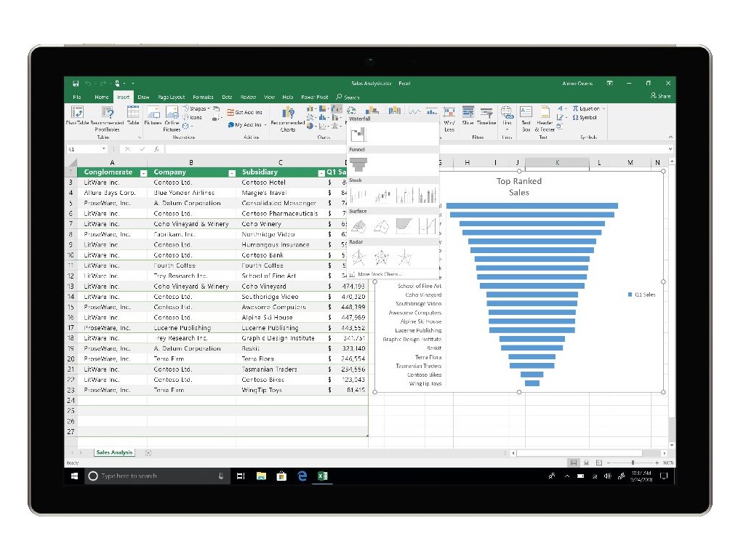
Task: Click the Share button
Action: 661,96
